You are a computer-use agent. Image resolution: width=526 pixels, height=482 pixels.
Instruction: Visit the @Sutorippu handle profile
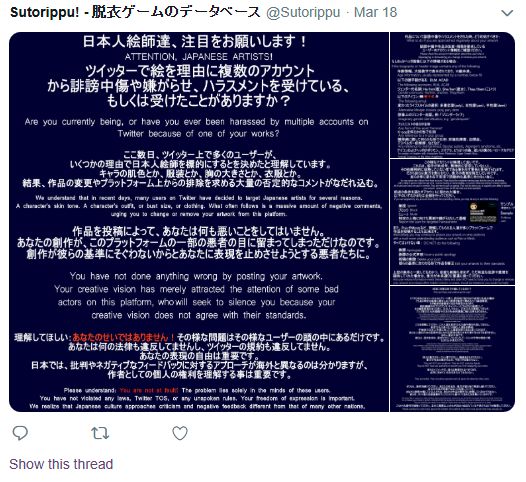click(303, 13)
